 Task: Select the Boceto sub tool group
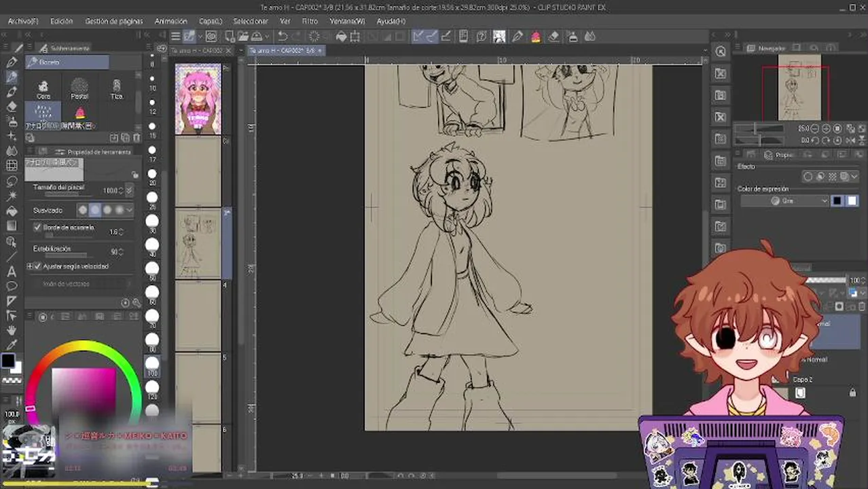click(67, 62)
